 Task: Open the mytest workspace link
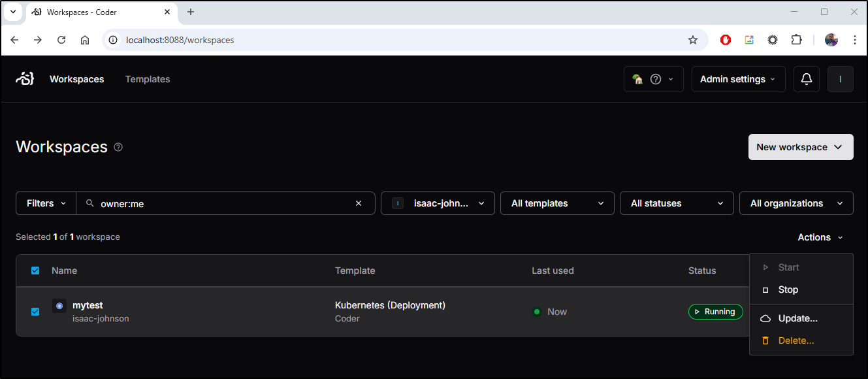point(88,305)
